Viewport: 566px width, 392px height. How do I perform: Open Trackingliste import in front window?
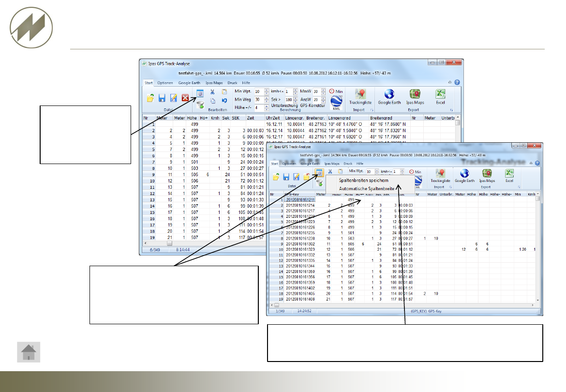click(440, 176)
